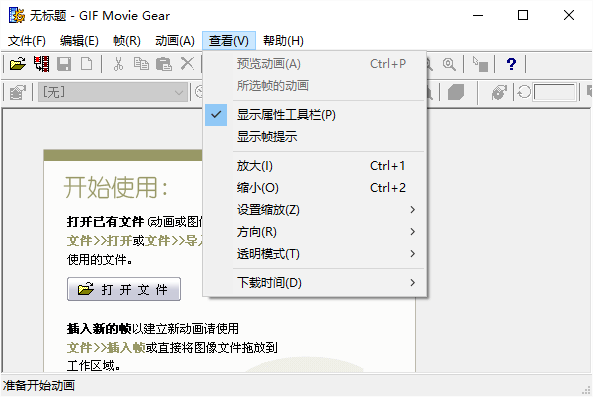
Task: Click the loop count input field
Action: click(x=555, y=92)
